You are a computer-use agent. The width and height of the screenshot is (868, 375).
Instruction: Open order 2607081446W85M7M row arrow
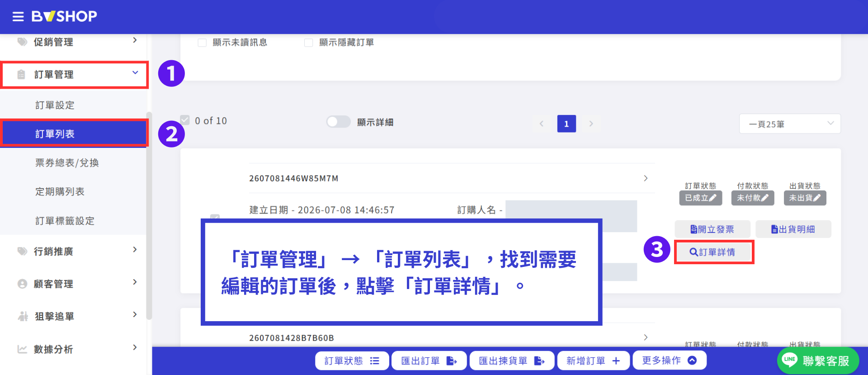[x=646, y=178]
